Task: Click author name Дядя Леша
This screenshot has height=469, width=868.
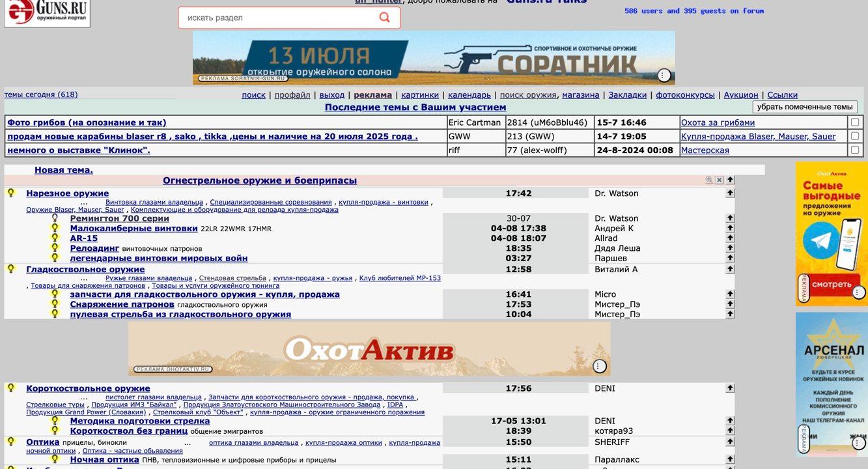Action: click(617, 248)
